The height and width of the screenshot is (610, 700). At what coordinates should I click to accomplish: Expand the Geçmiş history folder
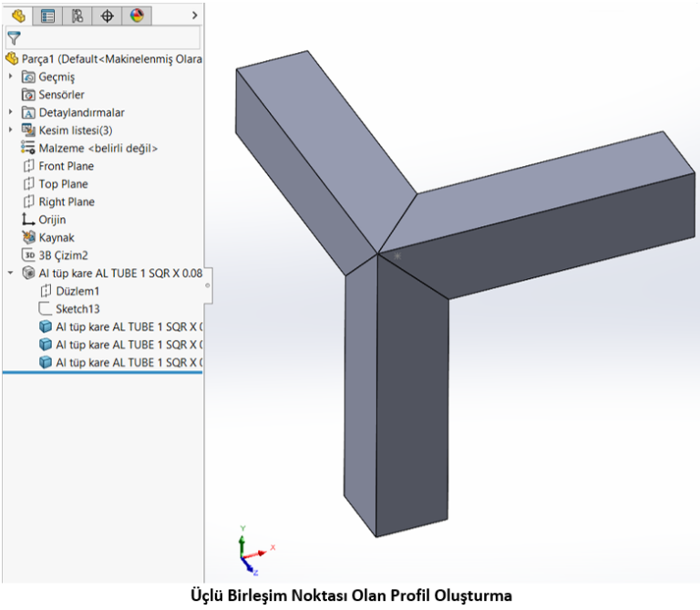coord(11,77)
